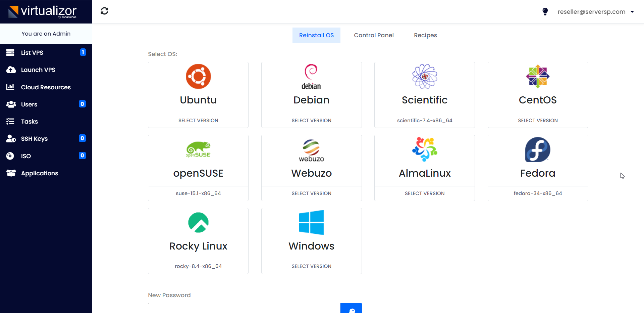Viewport: 644px width, 313px height.
Task: Click the Users group icon
Action: (11, 104)
